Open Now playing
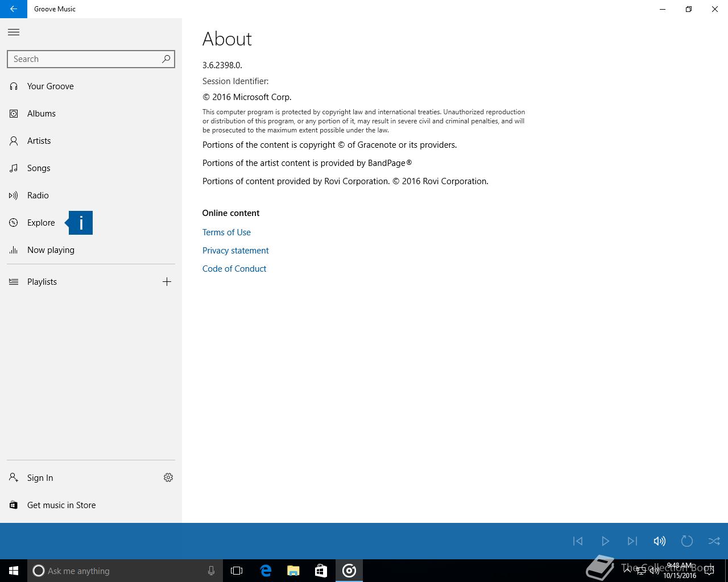728x582 pixels. 91,250
